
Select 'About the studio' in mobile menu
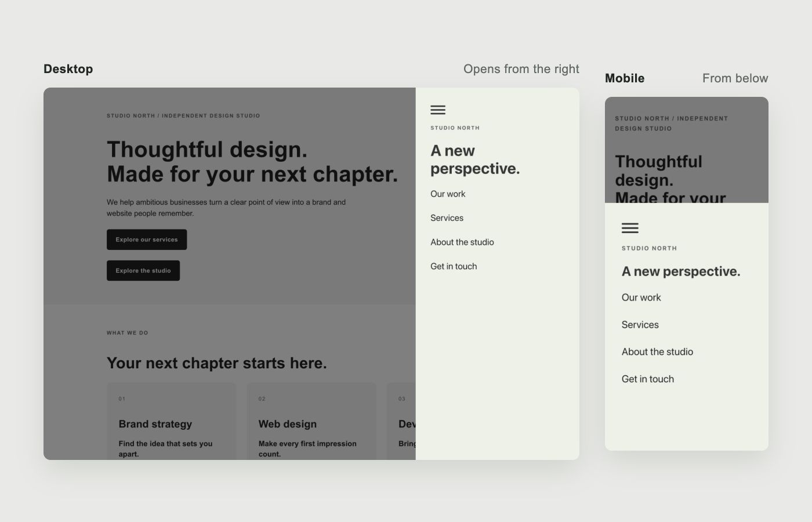pos(658,352)
